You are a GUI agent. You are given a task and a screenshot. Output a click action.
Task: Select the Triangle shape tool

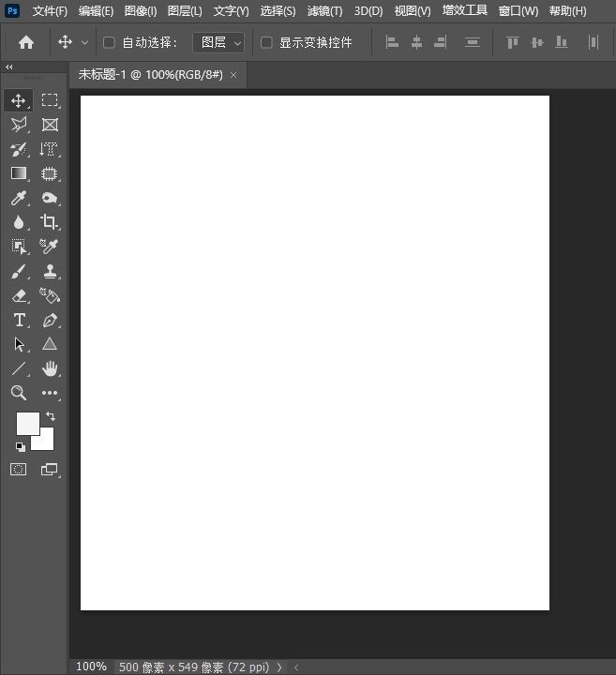(x=50, y=344)
